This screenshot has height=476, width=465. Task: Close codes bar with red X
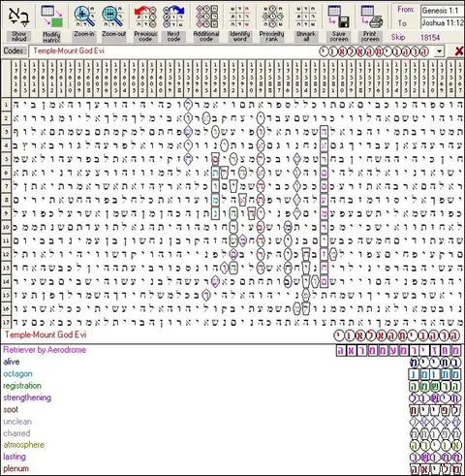tap(458, 51)
